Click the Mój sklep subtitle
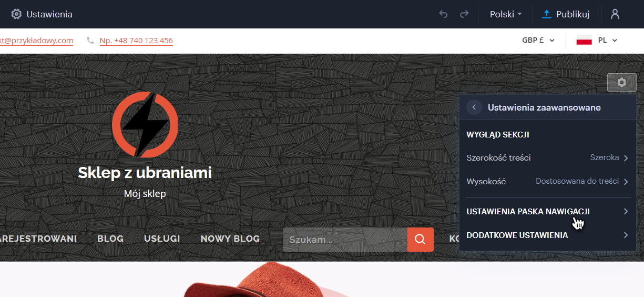Image resolution: width=644 pixels, height=297 pixels. click(x=145, y=194)
